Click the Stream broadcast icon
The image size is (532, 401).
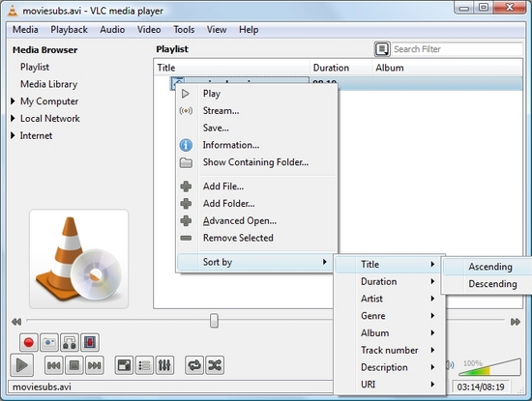186,110
